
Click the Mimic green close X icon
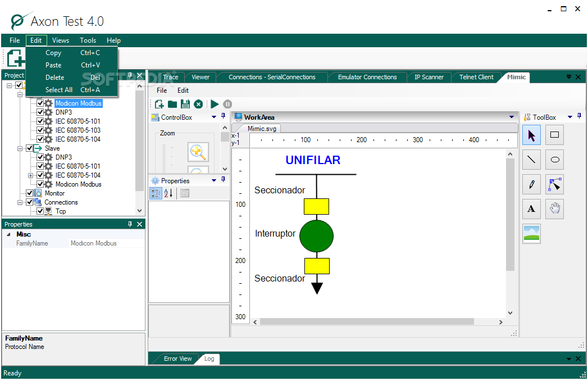198,104
